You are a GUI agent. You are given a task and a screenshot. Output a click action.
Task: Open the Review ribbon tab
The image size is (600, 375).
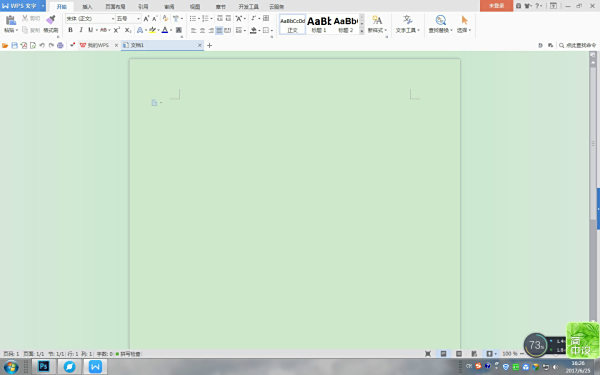point(169,7)
